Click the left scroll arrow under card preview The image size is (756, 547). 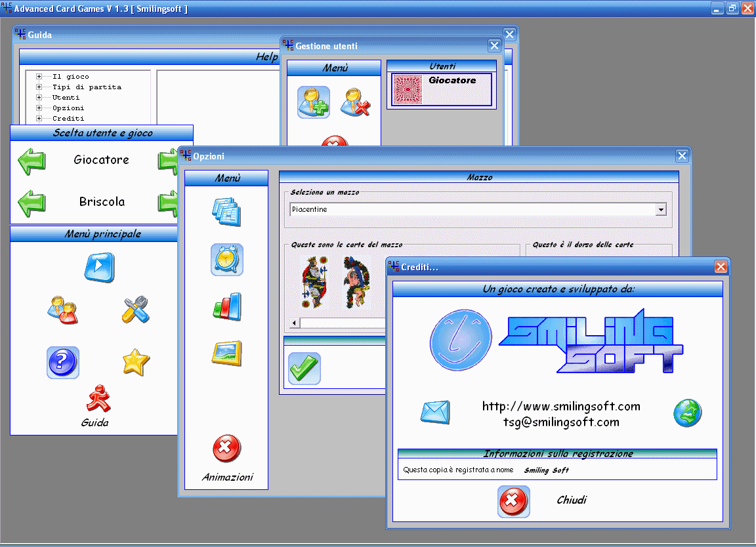294,323
